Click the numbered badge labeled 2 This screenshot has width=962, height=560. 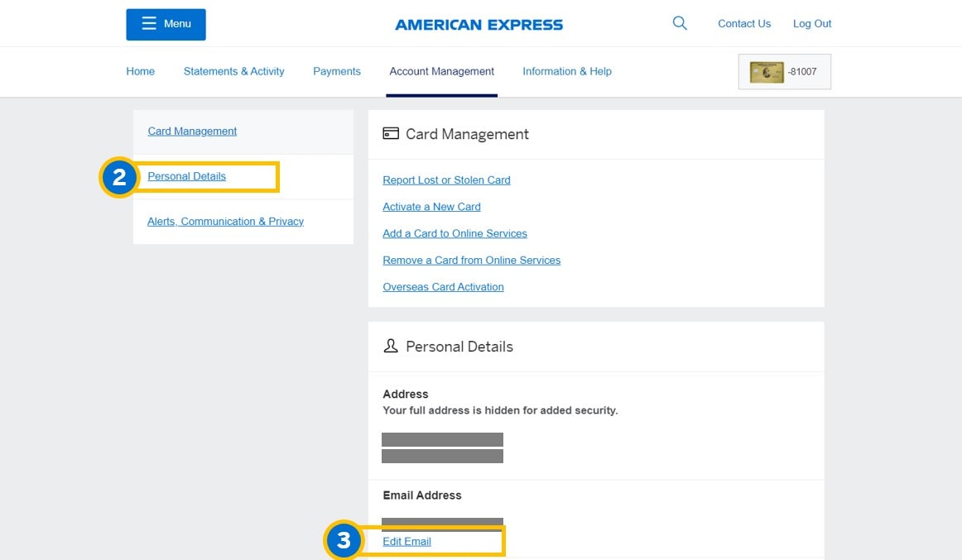pos(118,176)
